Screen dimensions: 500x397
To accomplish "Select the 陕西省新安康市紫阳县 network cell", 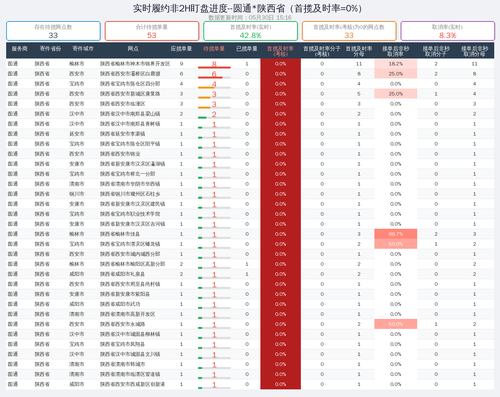I will (x=125, y=294).
